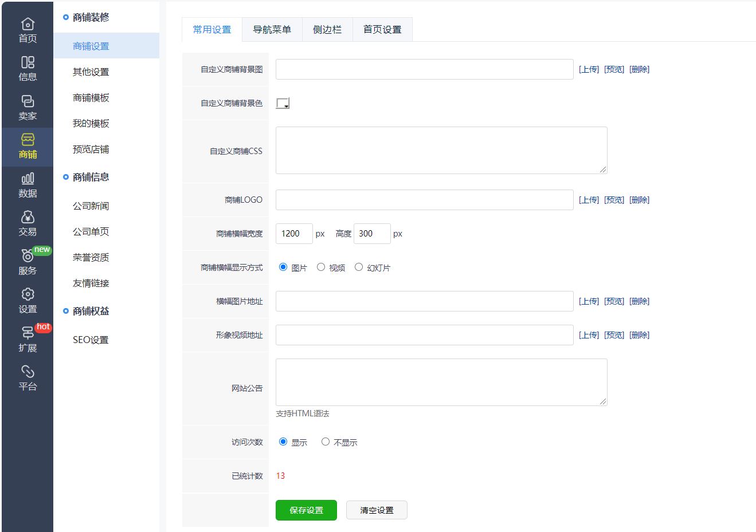Open the 设置 settings gear icon

point(28,294)
